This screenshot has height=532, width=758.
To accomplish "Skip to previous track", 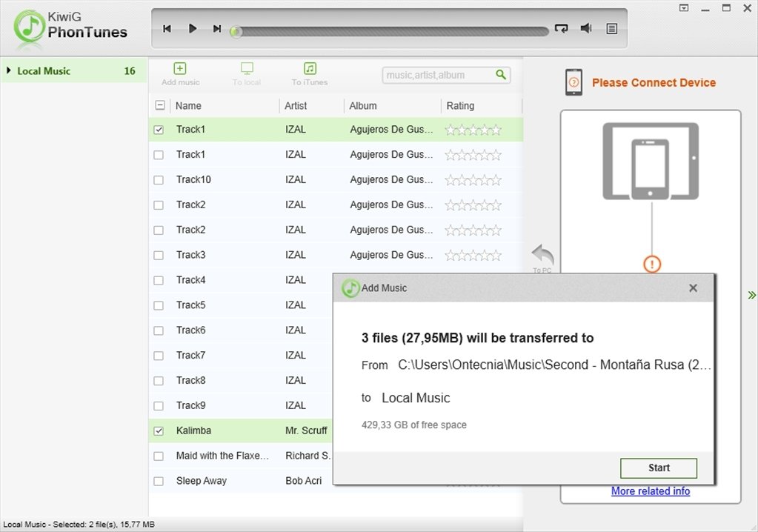I will 167,28.
